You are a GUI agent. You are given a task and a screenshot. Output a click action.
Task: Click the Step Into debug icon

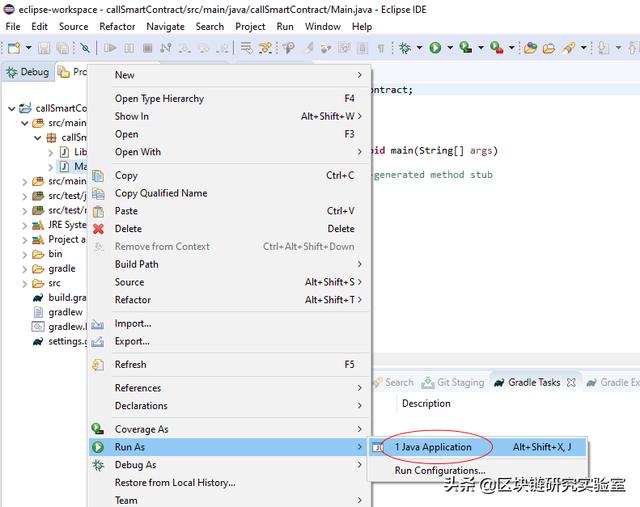coord(184,48)
